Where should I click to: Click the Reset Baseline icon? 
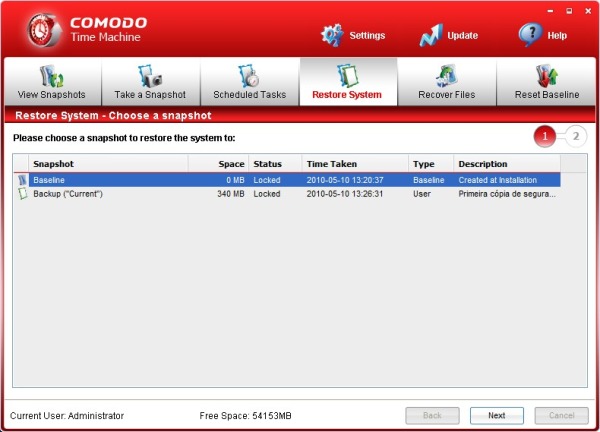[547, 76]
